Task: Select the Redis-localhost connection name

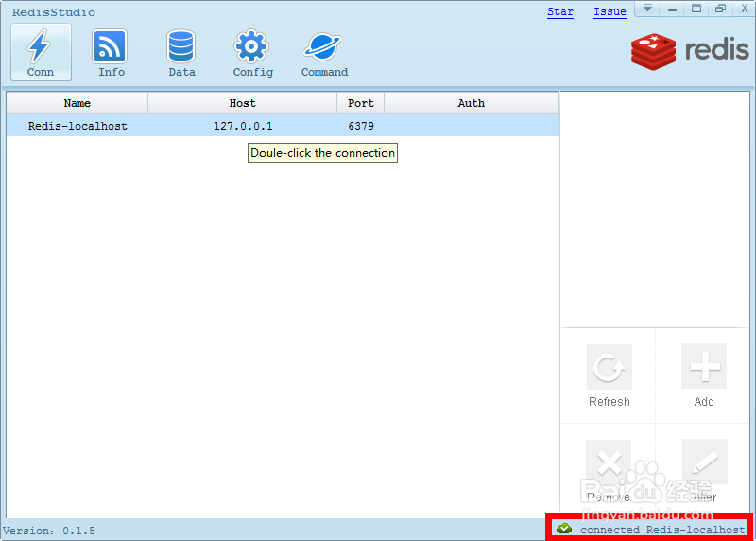Action: click(x=77, y=126)
